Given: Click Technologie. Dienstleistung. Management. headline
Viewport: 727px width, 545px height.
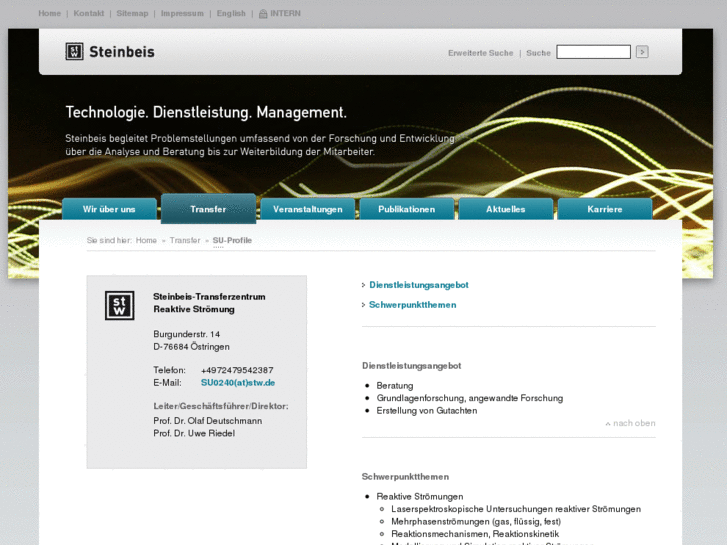Looking at the screenshot, I should [206, 112].
